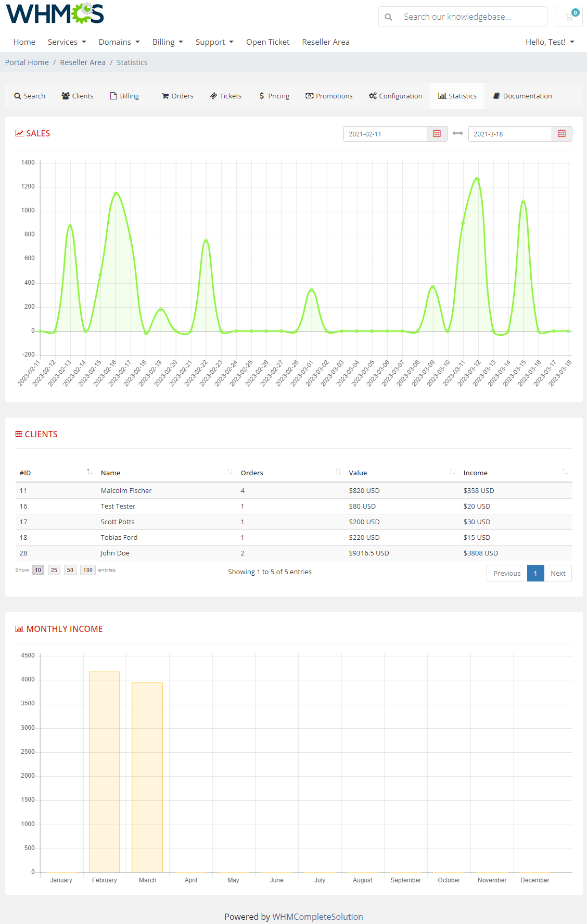
Task: Click the end date field 2021-3-18
Action: (510, 134)
